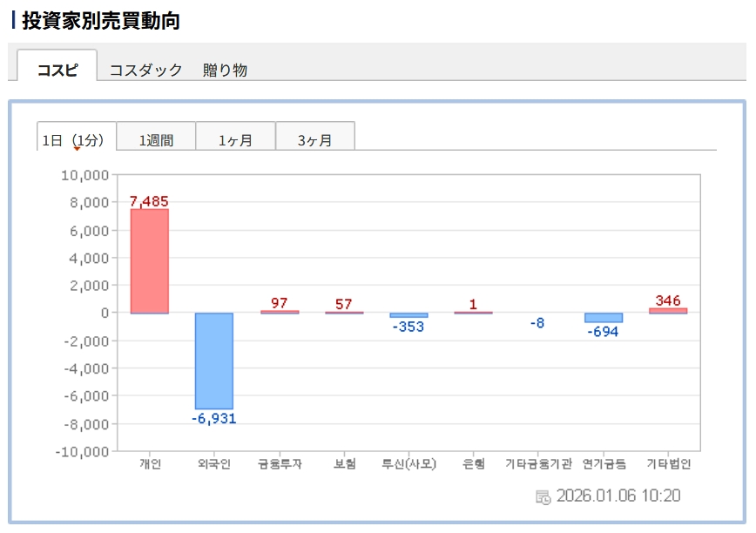
Task: Click the 은행 x-axis label
Action: [x=473, y=464]
